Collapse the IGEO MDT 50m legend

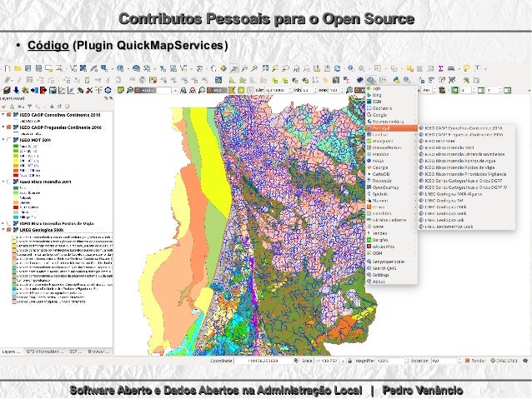click(3, 140)
